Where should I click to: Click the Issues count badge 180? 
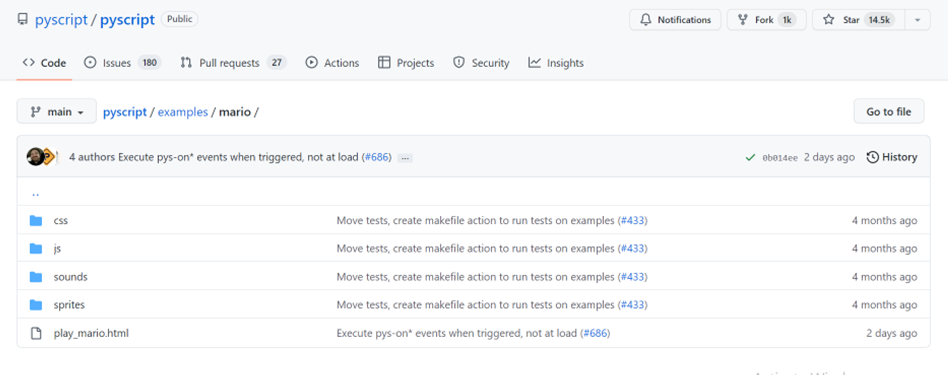point(149,63)
